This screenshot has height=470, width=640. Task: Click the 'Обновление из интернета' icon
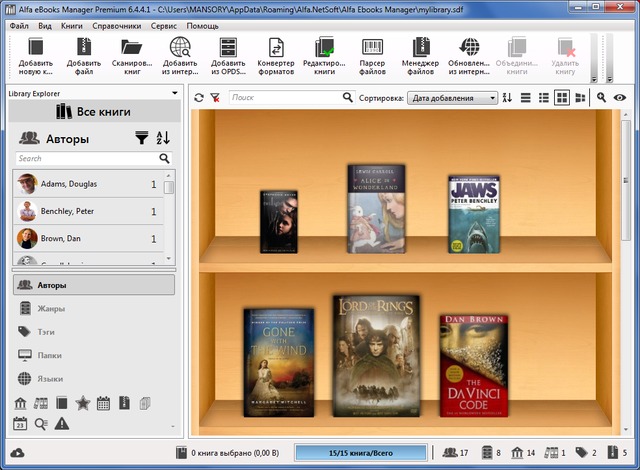click(x=469, y=47)
